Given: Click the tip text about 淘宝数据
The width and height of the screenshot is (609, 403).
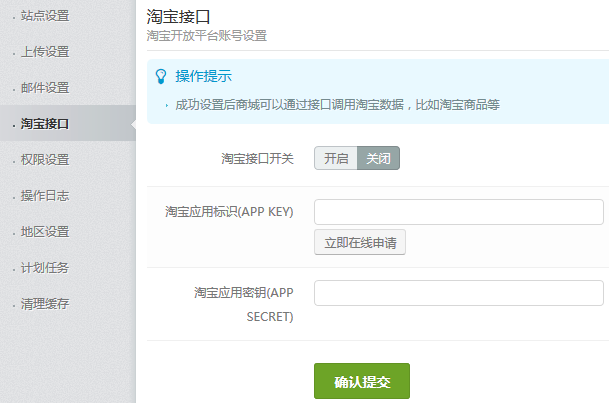Looking at the screenshot, I should 338,104.
